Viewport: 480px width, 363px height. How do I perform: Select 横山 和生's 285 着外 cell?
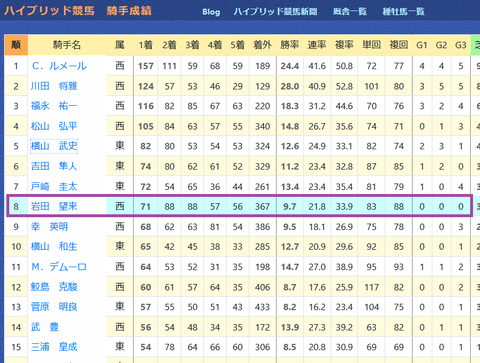(263, 247)
